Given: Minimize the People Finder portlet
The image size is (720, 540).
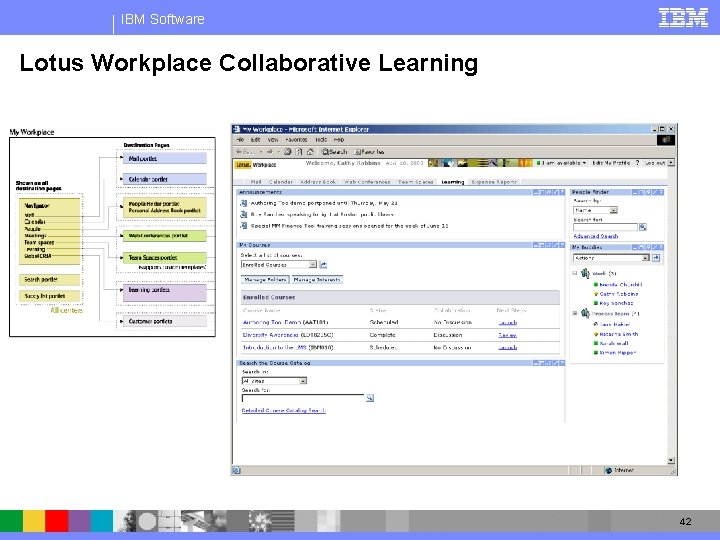Looking at the screenshot, I should click(x=635, y=192).
